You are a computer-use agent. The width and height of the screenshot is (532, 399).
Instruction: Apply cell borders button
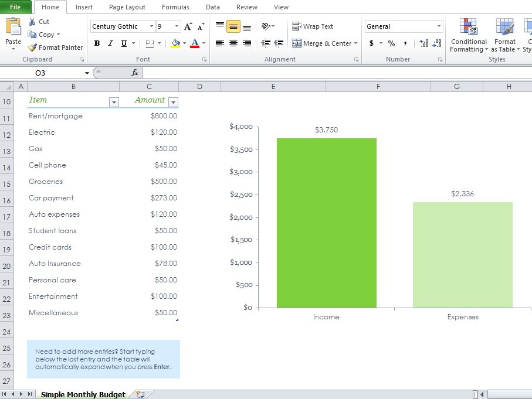[x=150, y=43]
